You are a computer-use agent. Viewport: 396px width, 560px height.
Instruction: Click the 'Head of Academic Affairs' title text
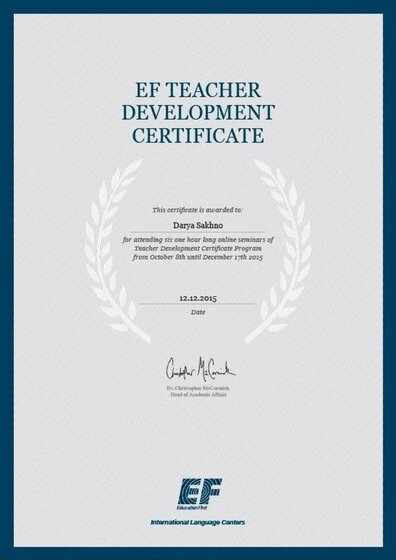(198, 395)
